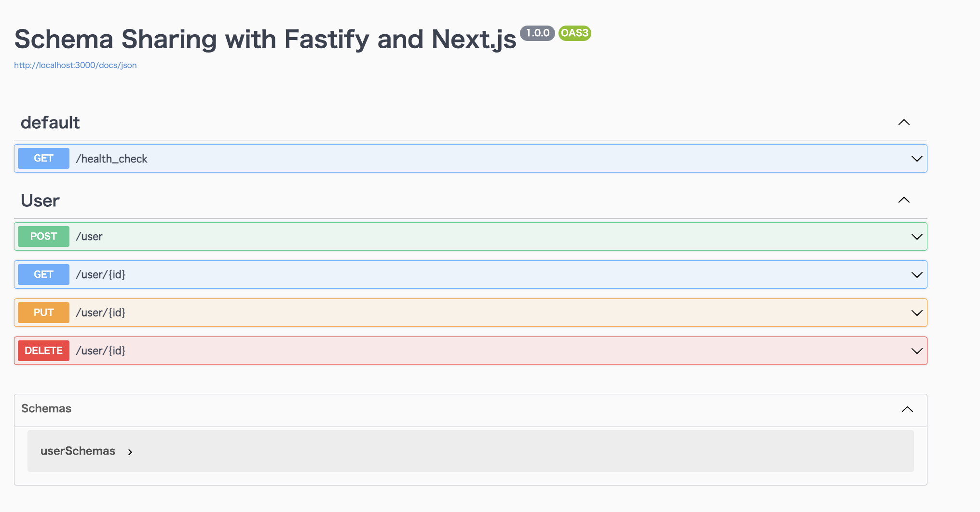This screenshot has height=512, width=980.
Task: Click the userSchemas model name
Action: [78, 451]
